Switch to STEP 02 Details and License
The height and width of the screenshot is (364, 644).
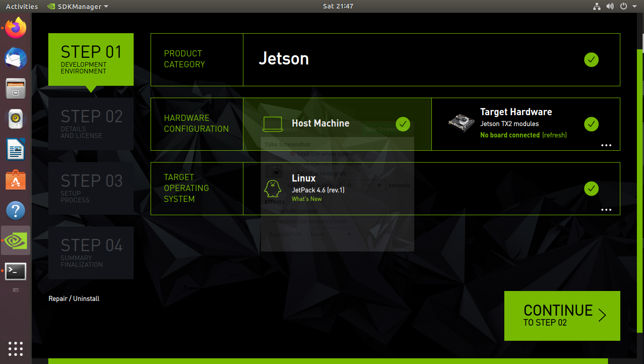point(90,124)
